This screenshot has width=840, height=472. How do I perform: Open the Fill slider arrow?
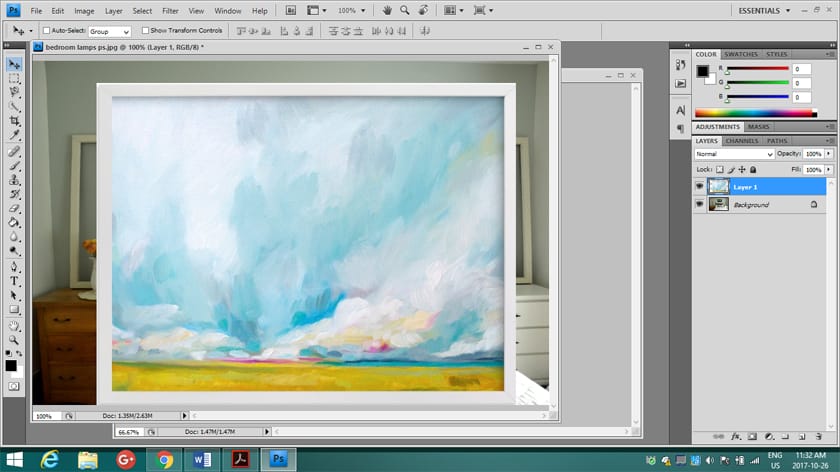pos(829,169)
